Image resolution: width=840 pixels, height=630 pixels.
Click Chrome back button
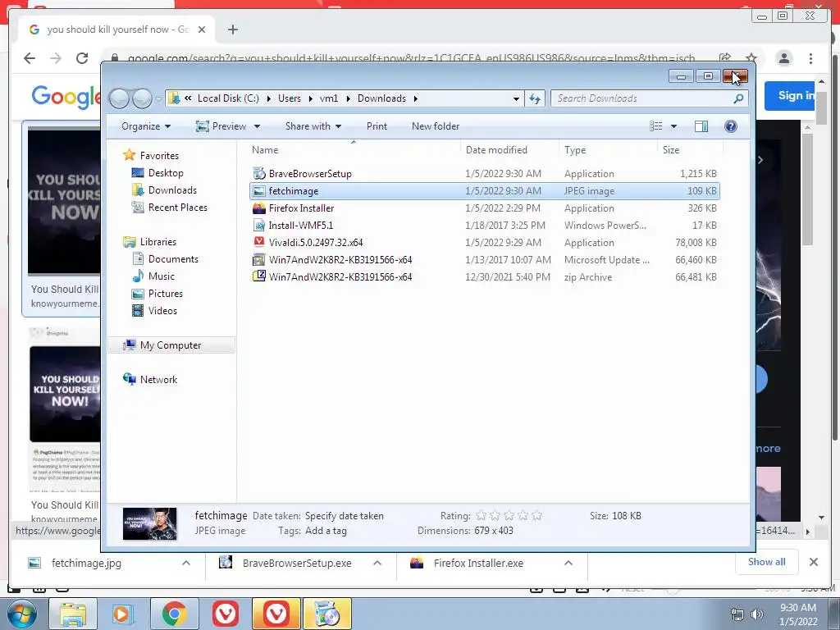tap(29, 58)
